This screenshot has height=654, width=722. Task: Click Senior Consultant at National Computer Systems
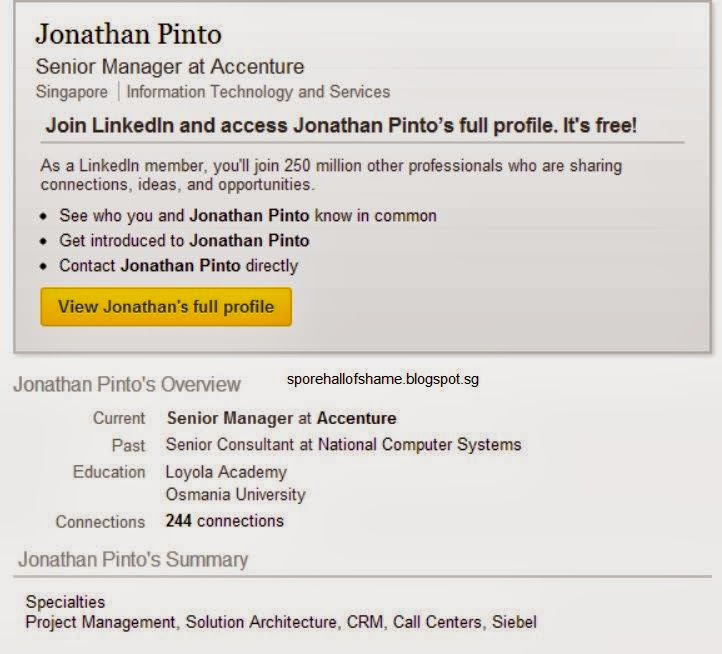coord(343,444)
